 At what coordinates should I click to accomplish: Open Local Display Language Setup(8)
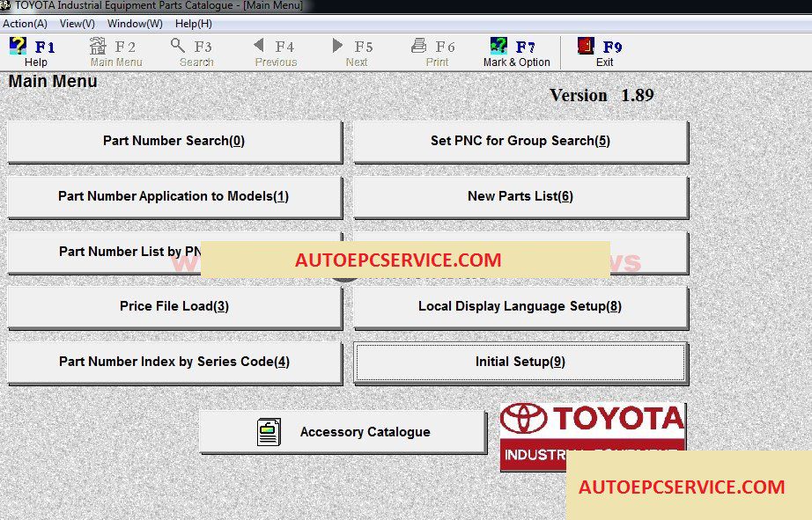pyautogui.click(x=520, y=307)
